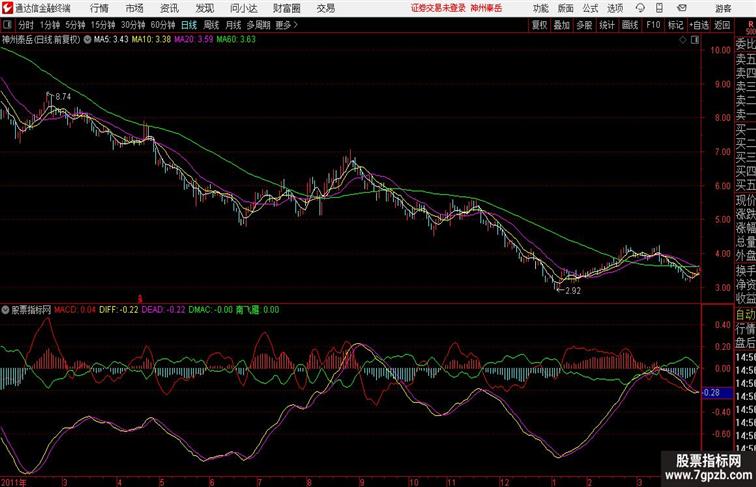Switch to the 30分钟 period tab

pyautogui.click(x=133, y=25)
